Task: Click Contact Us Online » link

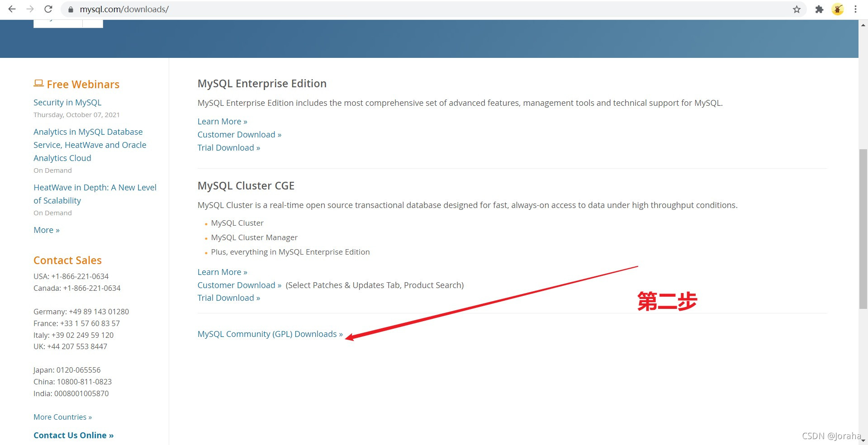Action: 73,435
